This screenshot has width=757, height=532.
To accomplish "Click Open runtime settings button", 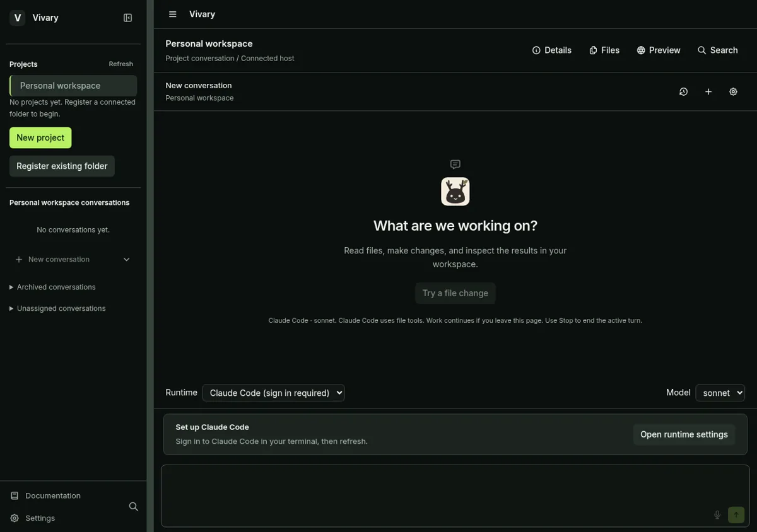I will coord(684,434).
